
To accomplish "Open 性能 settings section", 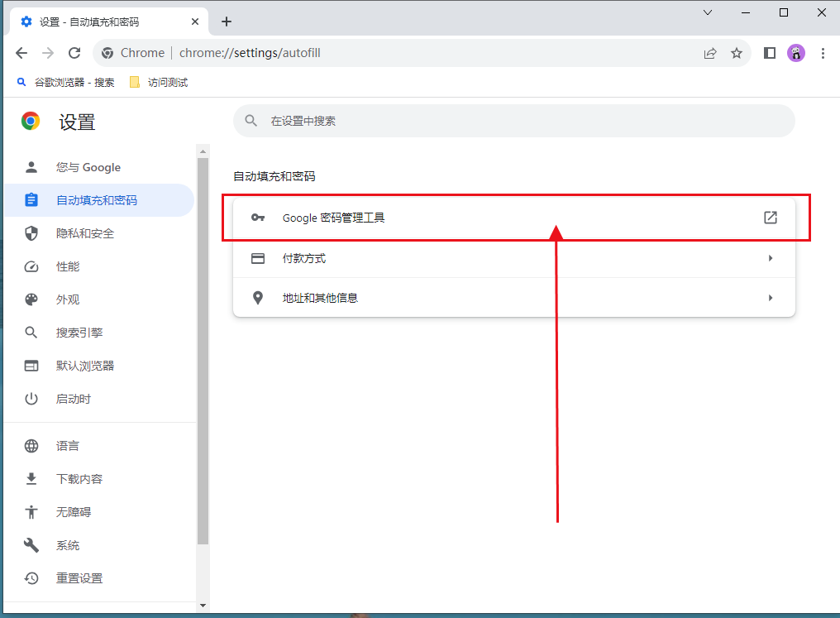I will click(98, 267).
